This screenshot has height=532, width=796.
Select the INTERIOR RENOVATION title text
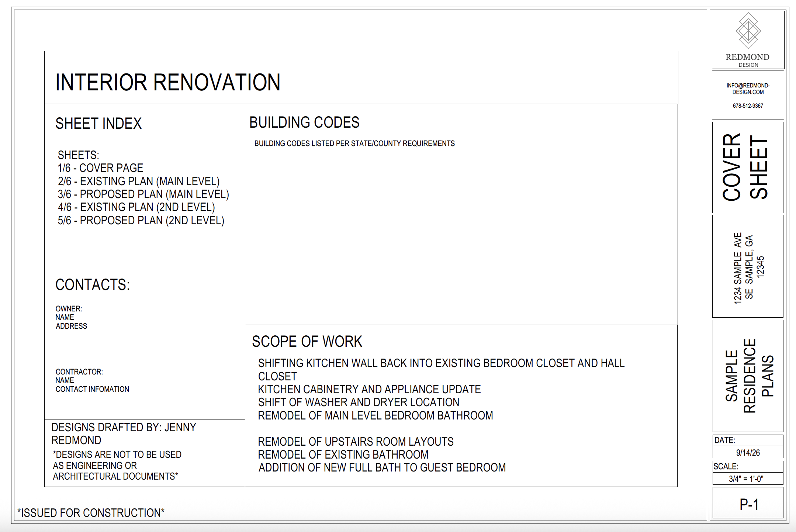click(x=168, y=82)
